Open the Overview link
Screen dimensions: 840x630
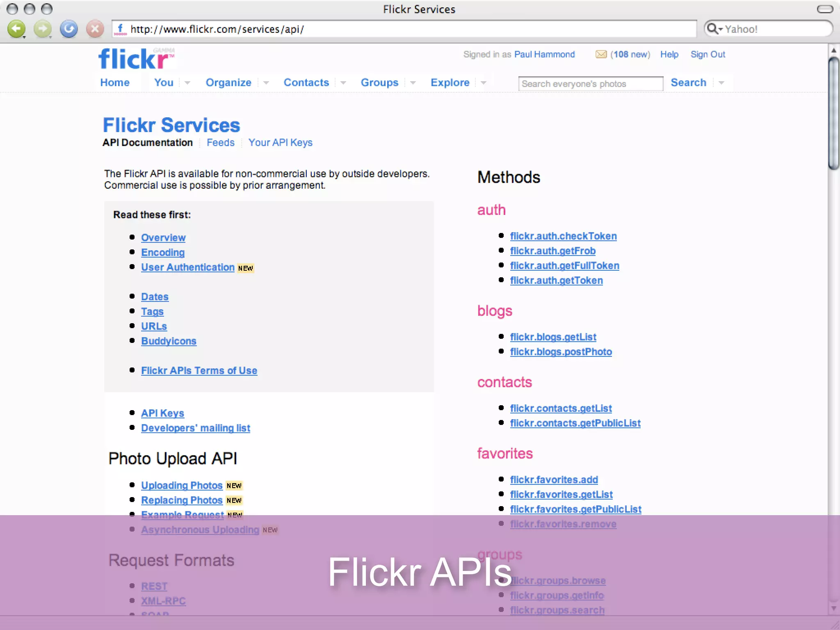pos(163,237)
